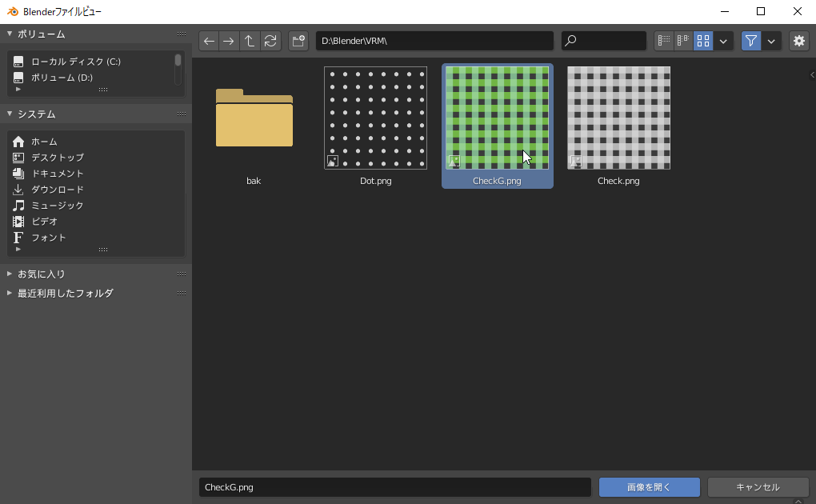Screen dimensions: 816x504
Task: Switch to horizontal list display mode
Action: click(x=683, y=41)
